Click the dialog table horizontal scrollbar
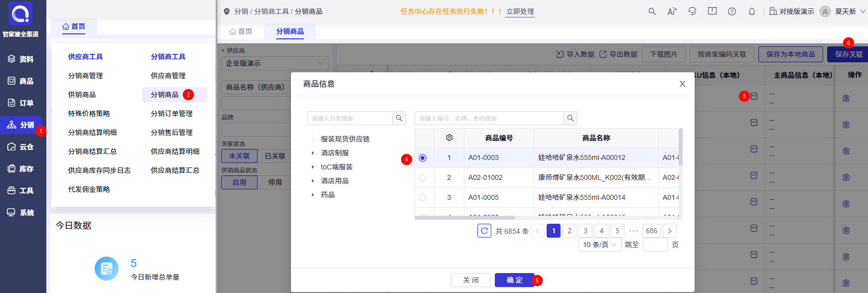This screenshot has width=868, height=293. click(x=465, y=218)
